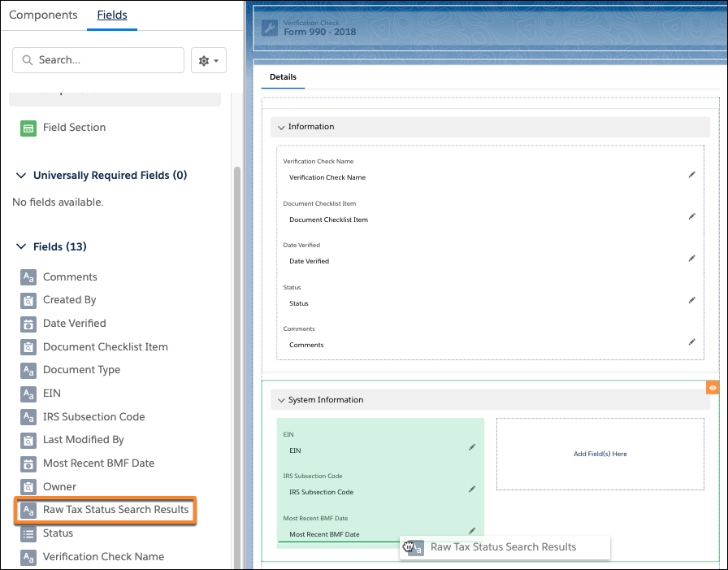Click the Date Verified calendar icon

click(x=28, y=324)
